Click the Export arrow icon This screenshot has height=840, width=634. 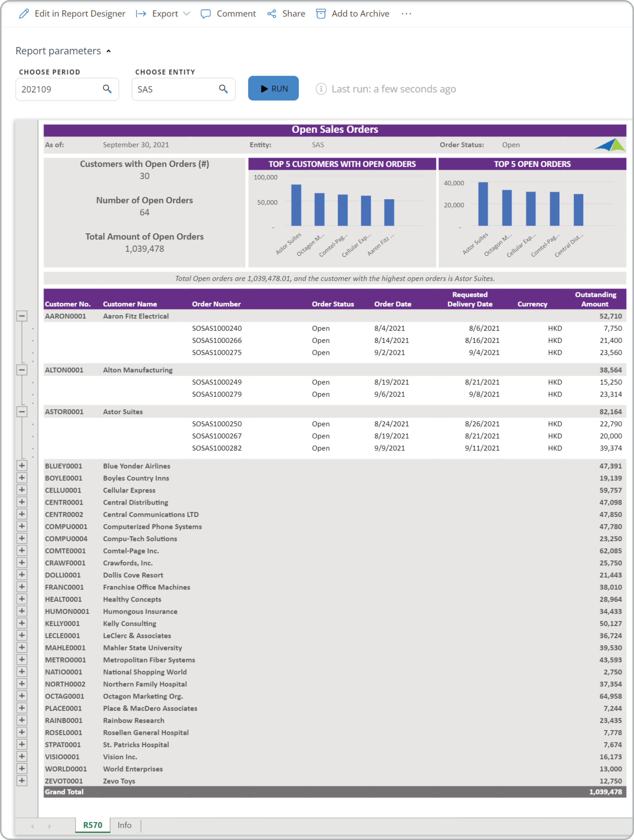[x=141, y=14]
